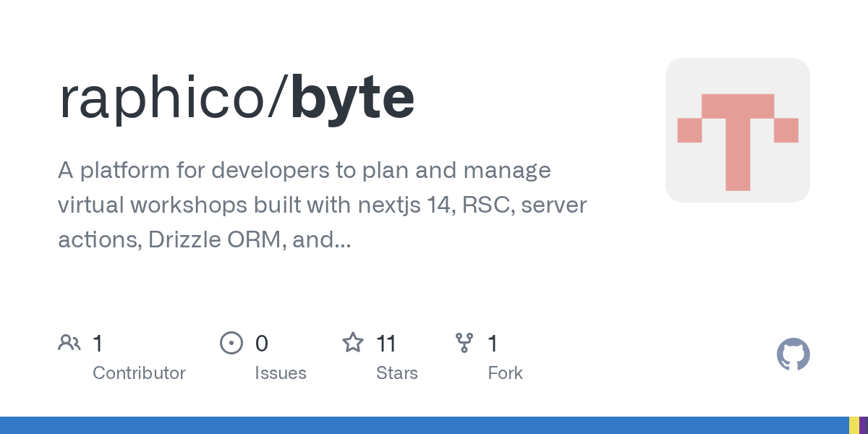Click the stars count number 11

[x=386, y=344]
